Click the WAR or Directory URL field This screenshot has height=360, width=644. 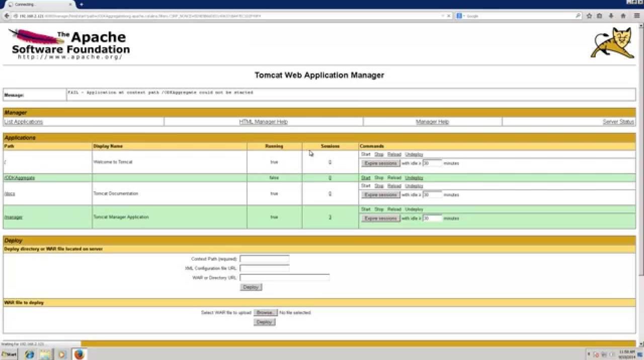[x=284, y=277]
